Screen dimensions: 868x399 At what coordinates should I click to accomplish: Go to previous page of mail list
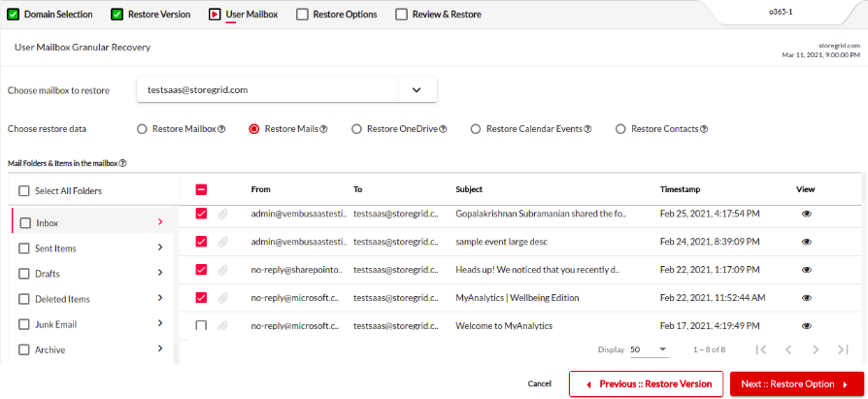pyautogui.click(x=788, y=349)
